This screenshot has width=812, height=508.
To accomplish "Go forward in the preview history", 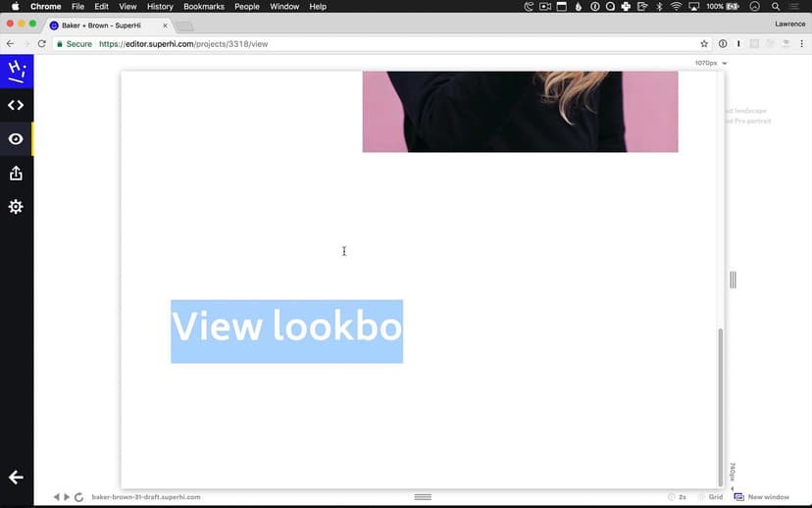I will 67,497.
